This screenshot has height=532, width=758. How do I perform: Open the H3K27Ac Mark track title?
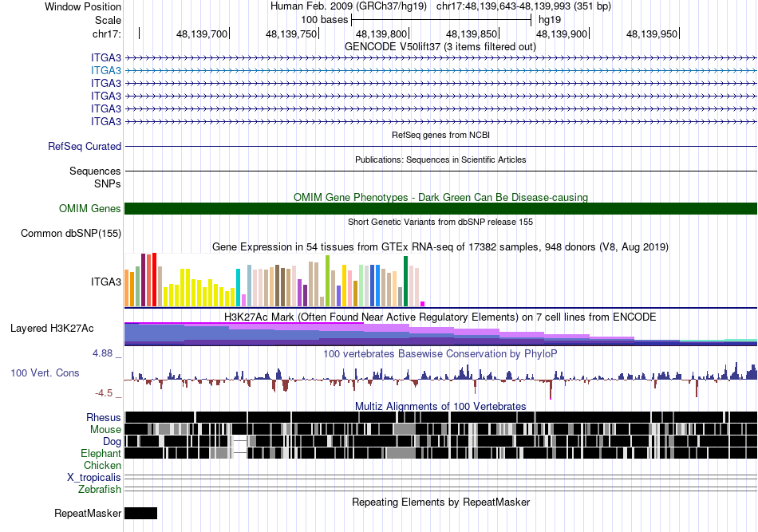coord(440,317)
